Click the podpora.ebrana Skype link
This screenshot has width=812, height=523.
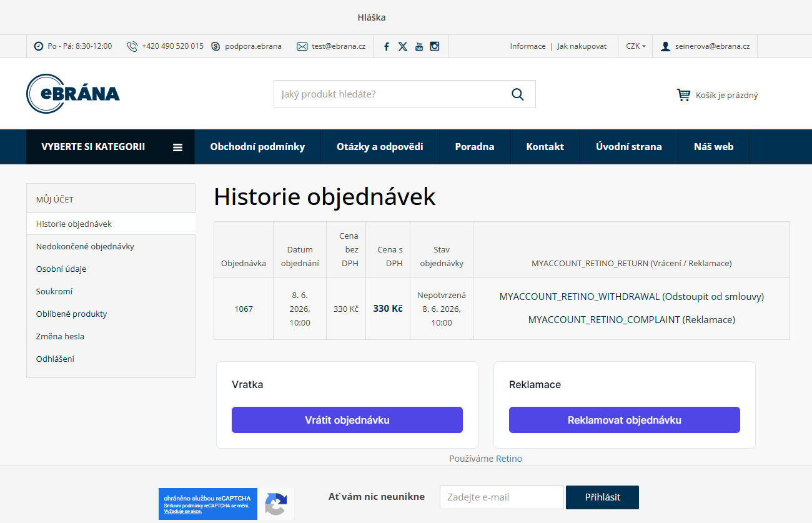[x=253, y=46]
